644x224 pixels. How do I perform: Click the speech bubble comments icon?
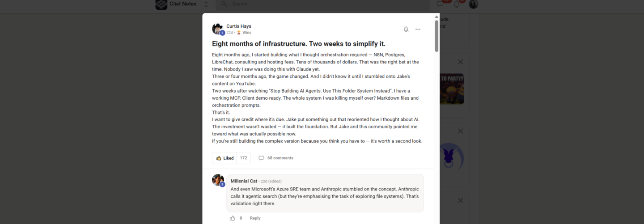261,158
